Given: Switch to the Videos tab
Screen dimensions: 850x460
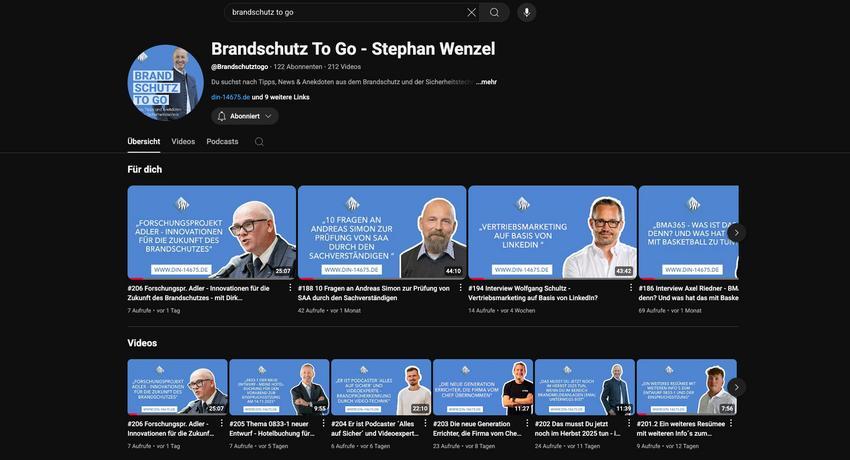Looking at the screenshot, I should (183, 141).
